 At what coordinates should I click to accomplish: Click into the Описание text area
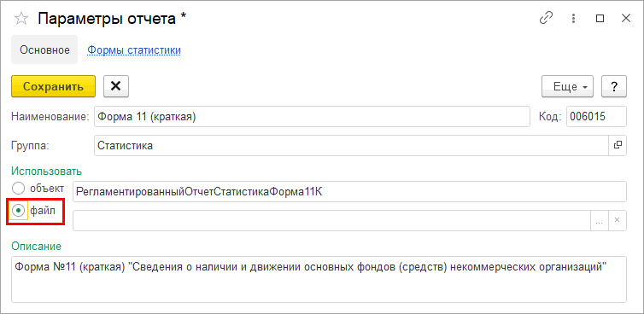[x=319, y=280]
